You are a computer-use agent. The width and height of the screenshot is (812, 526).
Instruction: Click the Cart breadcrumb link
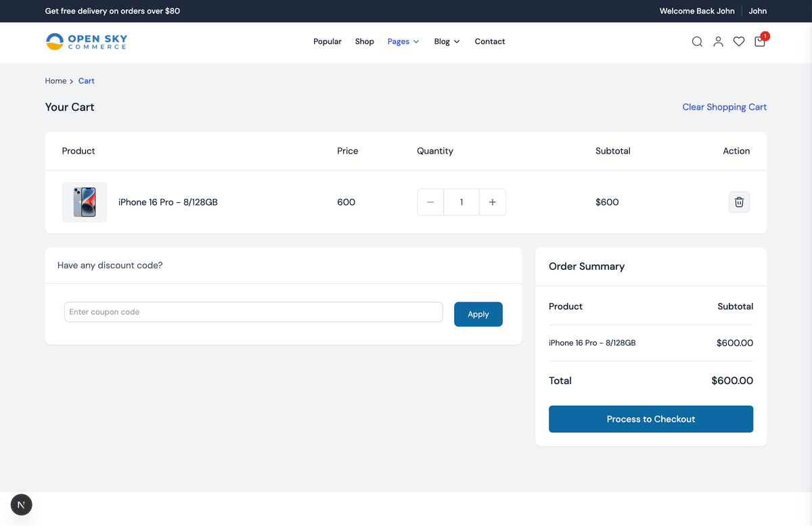click(87, 81)
